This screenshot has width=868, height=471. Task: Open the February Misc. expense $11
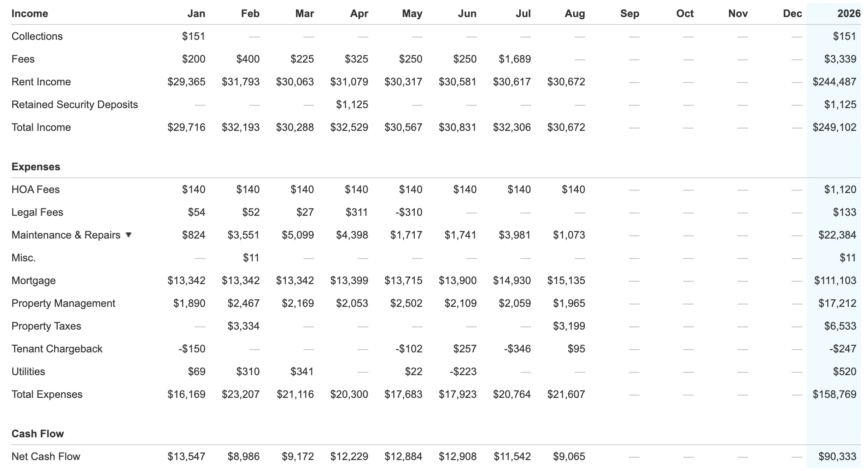251,258
